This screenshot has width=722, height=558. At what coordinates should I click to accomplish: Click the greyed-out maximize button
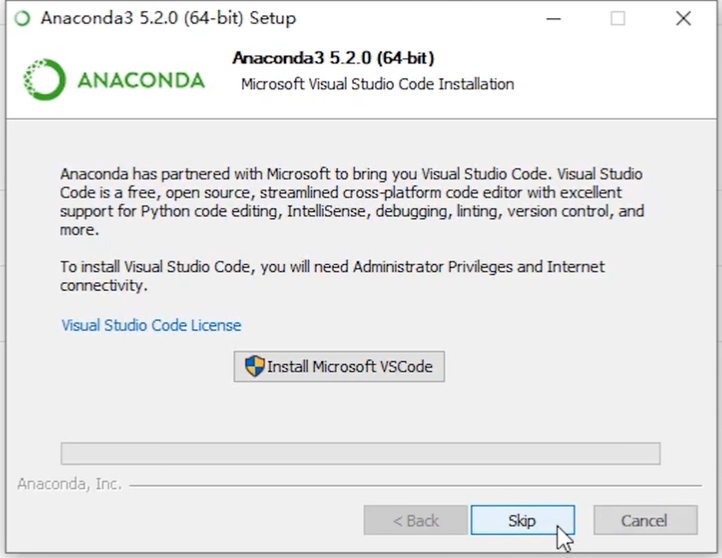618,18
